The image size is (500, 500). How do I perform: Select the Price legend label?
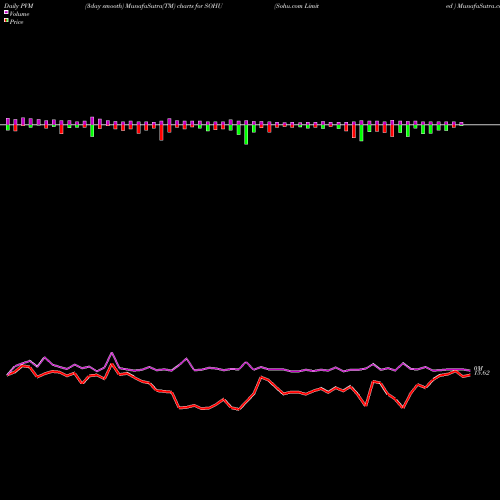(x=16, y=22)
